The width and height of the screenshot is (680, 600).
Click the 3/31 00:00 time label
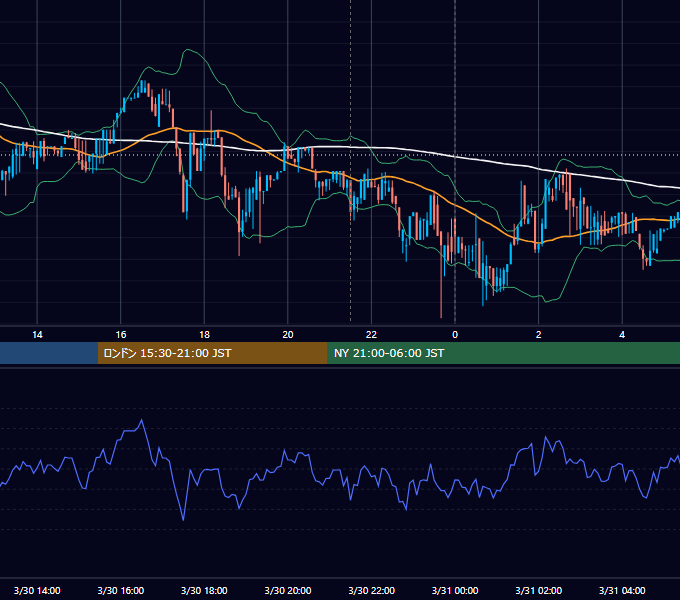(455, 590)
